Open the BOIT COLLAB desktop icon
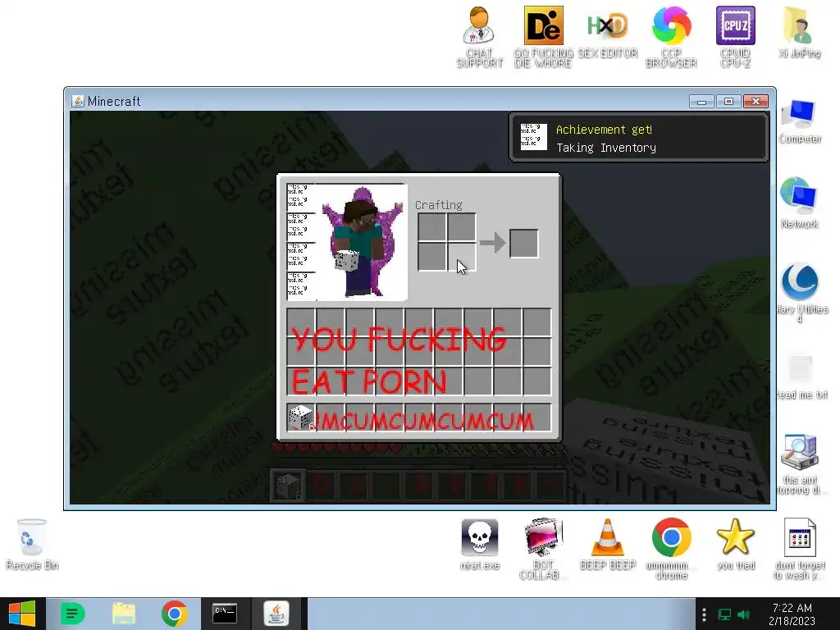This screenshot has height=630, width=840. (542, 549)
